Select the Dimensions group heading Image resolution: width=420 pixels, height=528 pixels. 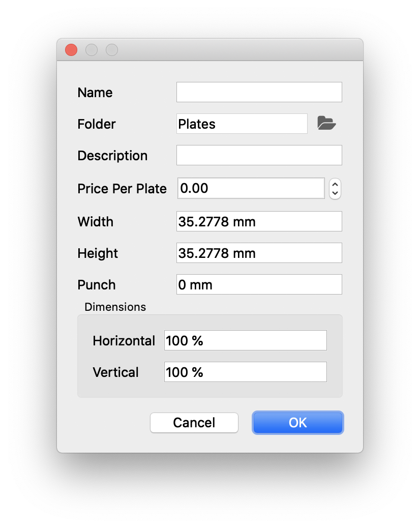pyautogui.click(x=115, y=307)
